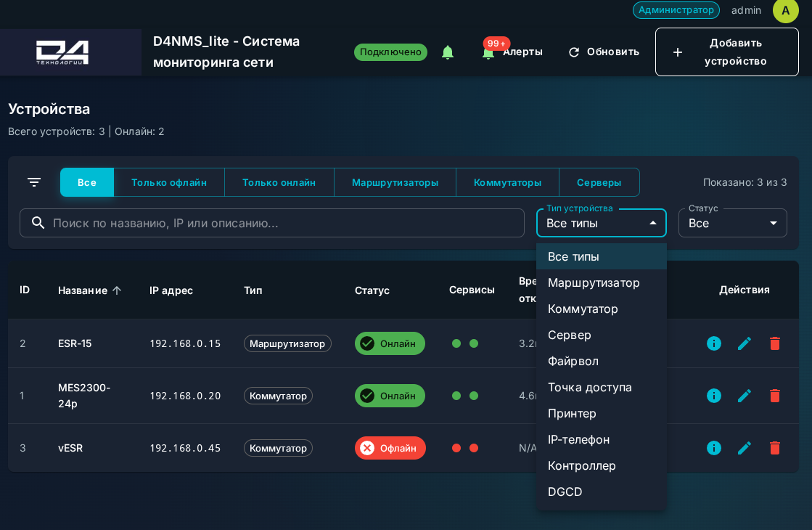Click the filter list icon
The image size is (812, 530).
tap(34, 182)
